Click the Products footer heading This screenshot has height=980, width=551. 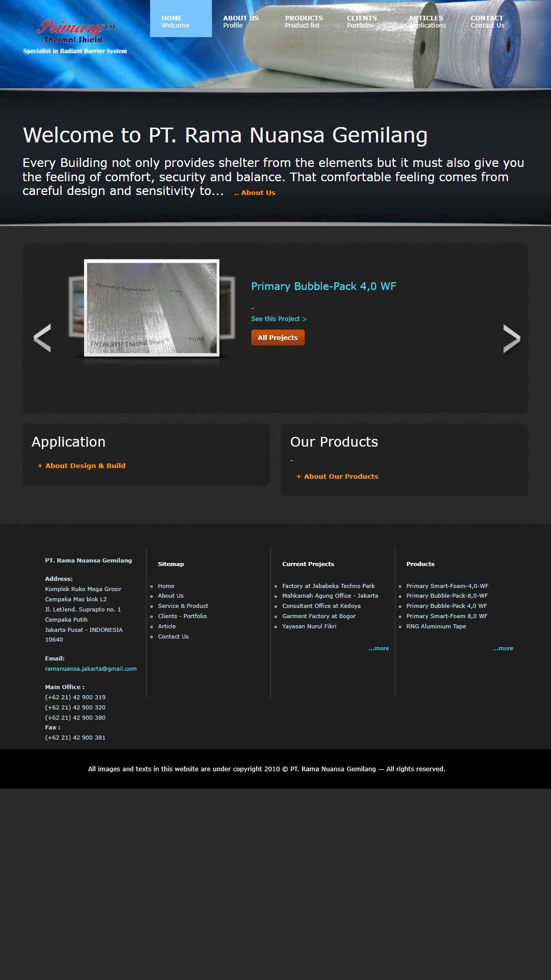point(420,564)
